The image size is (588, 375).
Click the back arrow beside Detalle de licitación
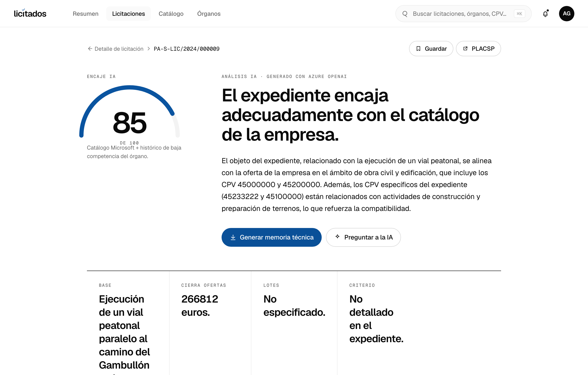[90, 49]
